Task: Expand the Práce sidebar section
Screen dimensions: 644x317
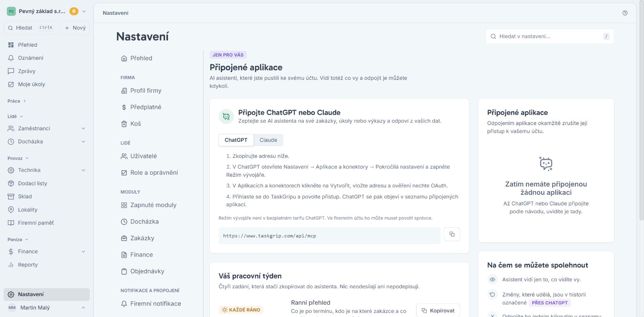Action: [x=16, y=101]
